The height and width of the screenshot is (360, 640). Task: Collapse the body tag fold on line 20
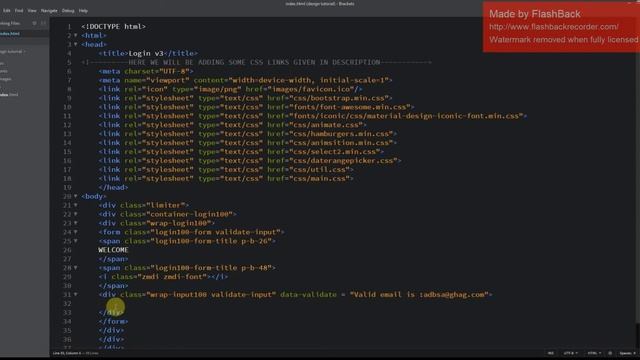coord(76,196)
